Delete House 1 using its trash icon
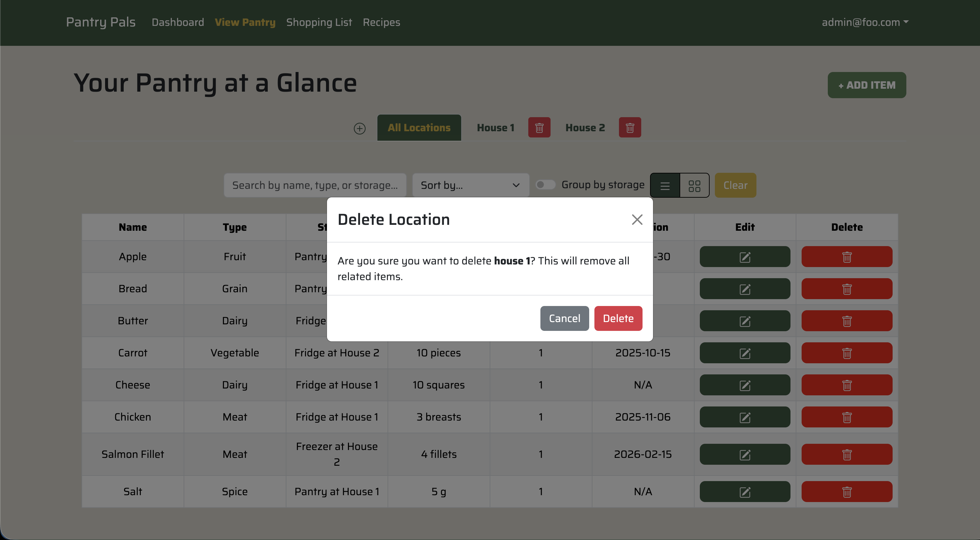The width and height of the screenshot is (980, 540). [539, 127]
